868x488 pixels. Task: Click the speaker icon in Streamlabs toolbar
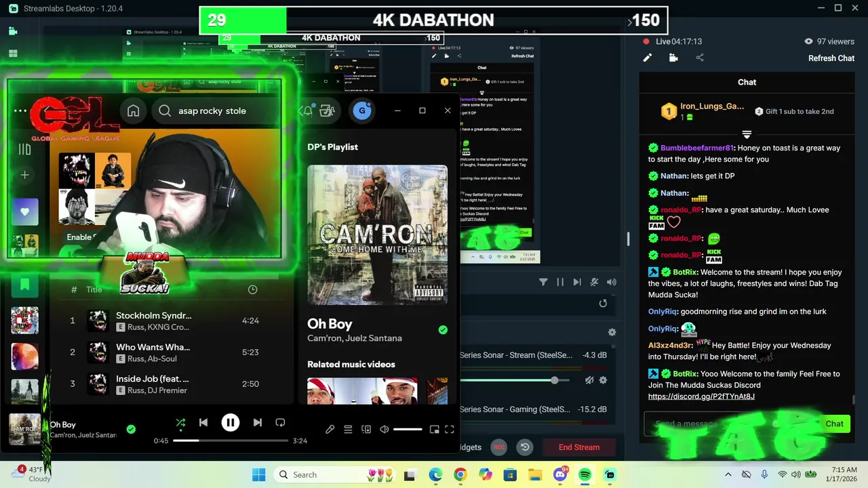point(611,282)
